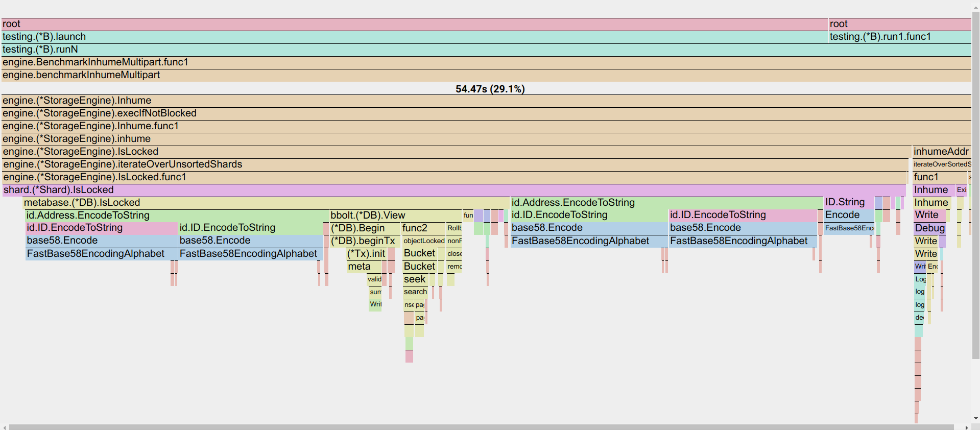Select the (*DB).Begin frame
This screenshot has width=980, height=430.
coord(365,228)
